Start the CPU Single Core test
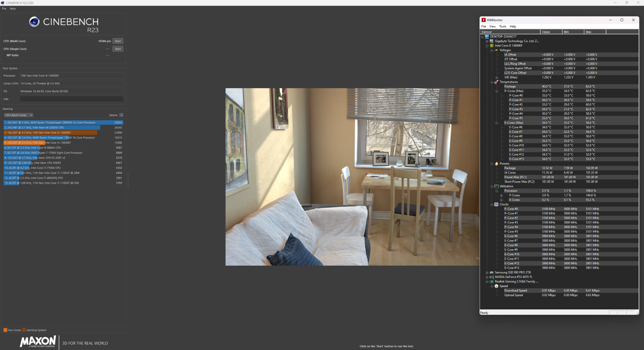Image resolution: width=644 pixels, height=350 pixels. coord(118,49)
